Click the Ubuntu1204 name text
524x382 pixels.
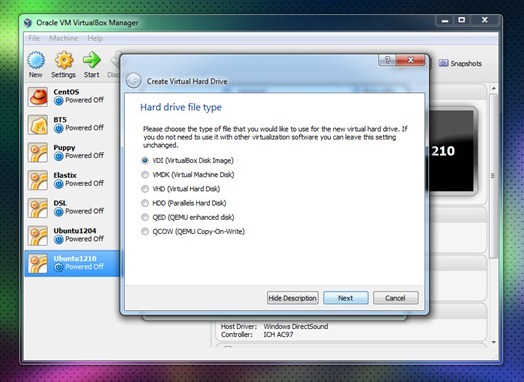(x=75, y=231)
